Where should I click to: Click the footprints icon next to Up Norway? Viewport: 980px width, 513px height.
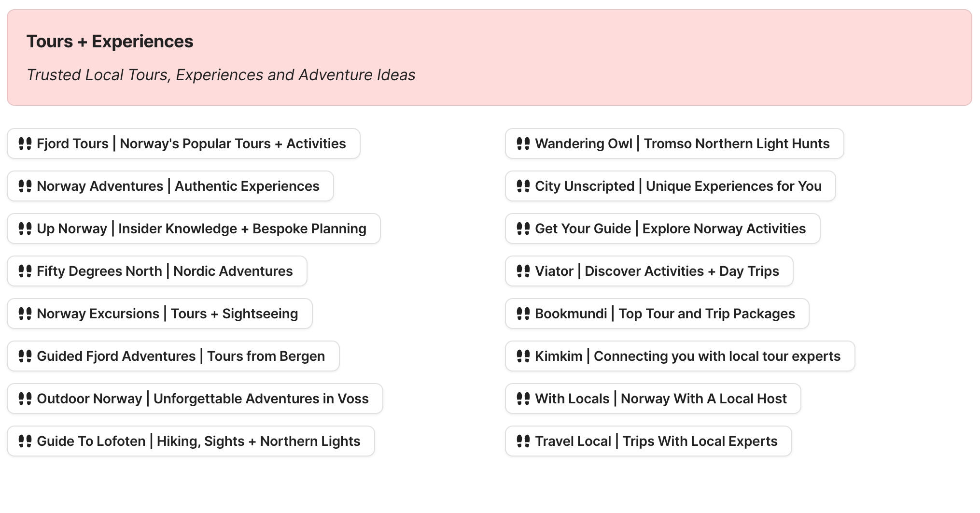click(x=26, y=228)
